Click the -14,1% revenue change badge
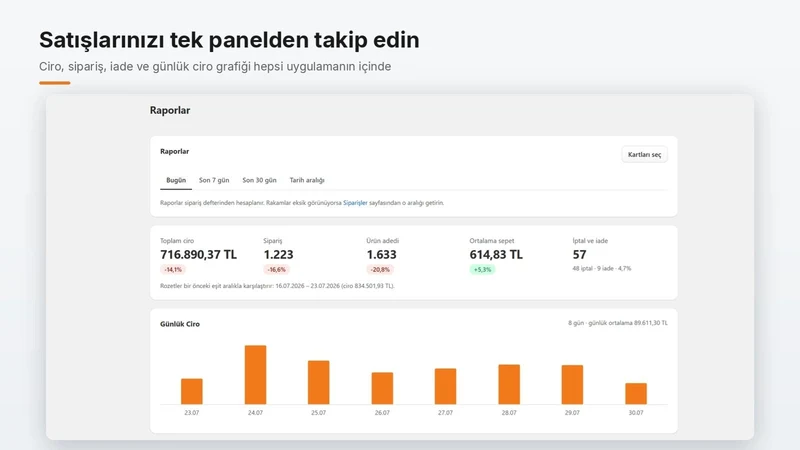The image size is (800, 450). [x=173, y=269]
